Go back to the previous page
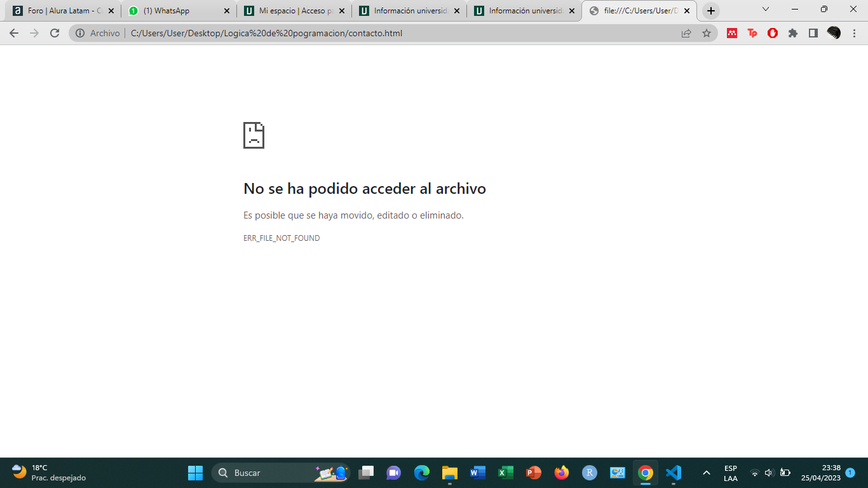 click(14, 33)
